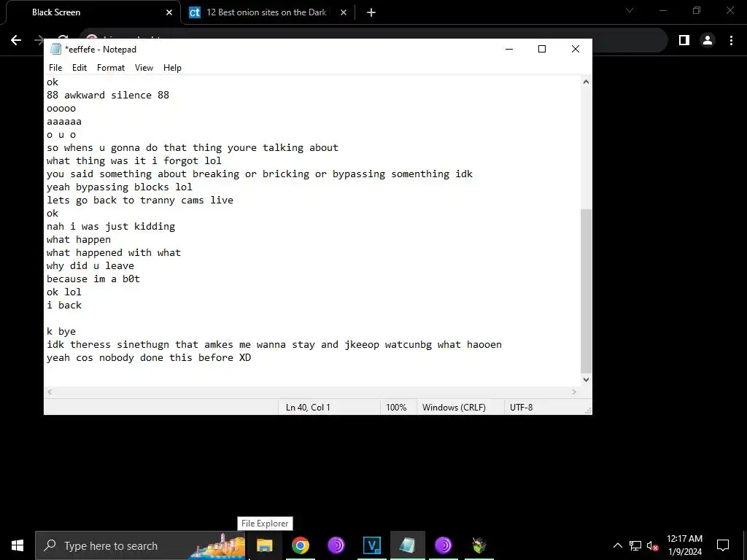Open a new browser tab

(371, 12)
